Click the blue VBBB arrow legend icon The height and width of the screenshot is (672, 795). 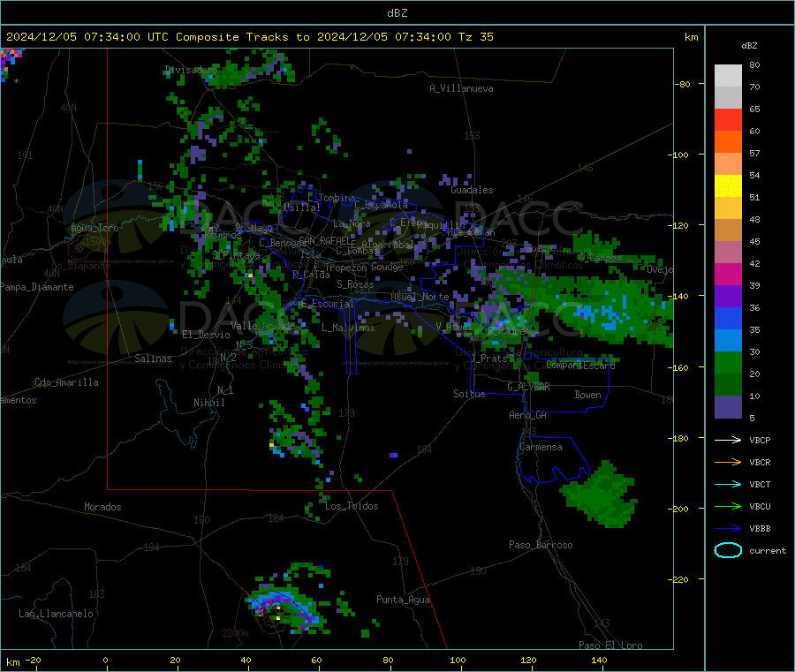point(728,529)
